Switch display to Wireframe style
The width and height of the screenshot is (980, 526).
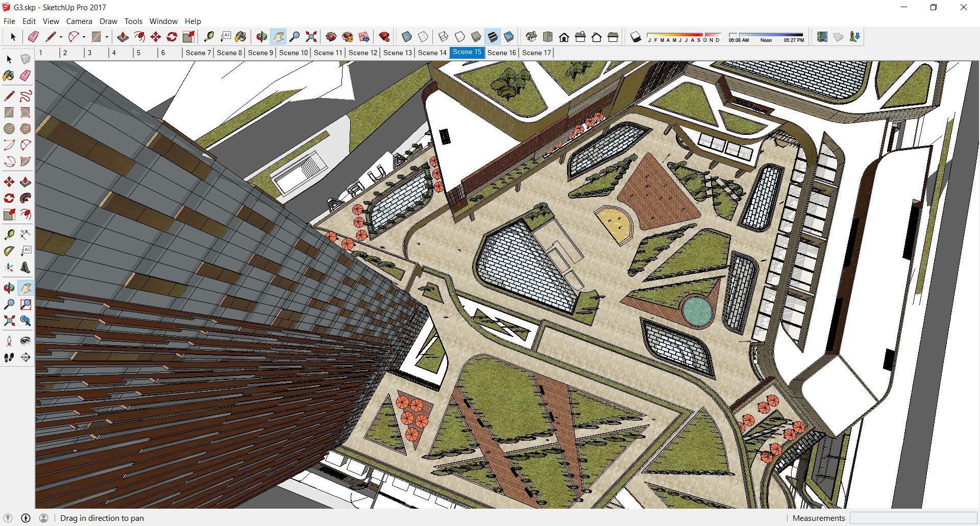point(443,36)
